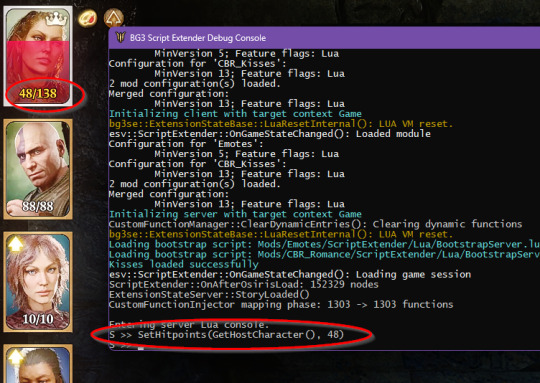Screen dimensions: 540x383
Task: Click 'Kisses loaded successfully' line
Action: (184, 265)
